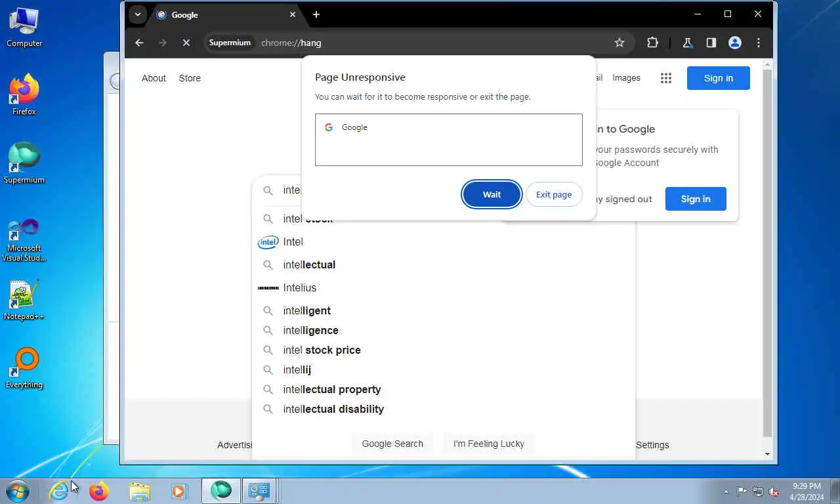Go back with the browser back arrow
The width and height of the screenshot is (840, 504).
click(x=139, y=43)
